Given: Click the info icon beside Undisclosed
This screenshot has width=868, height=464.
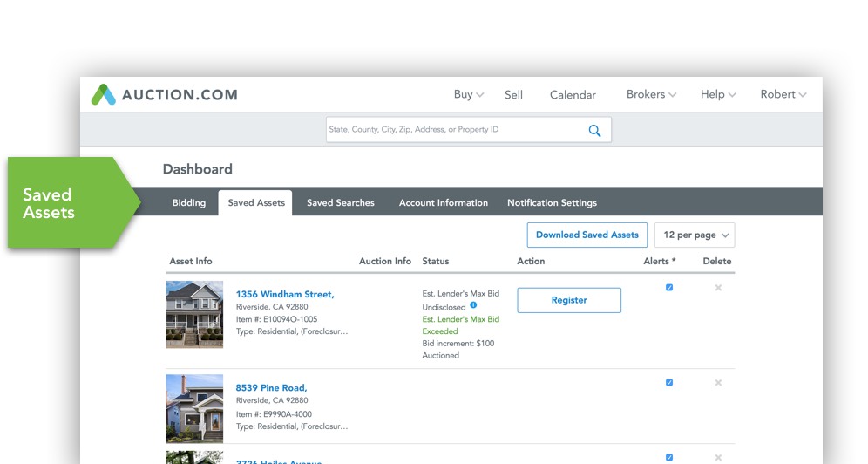Looking at the screenshot, I should (x=473, y=305).
